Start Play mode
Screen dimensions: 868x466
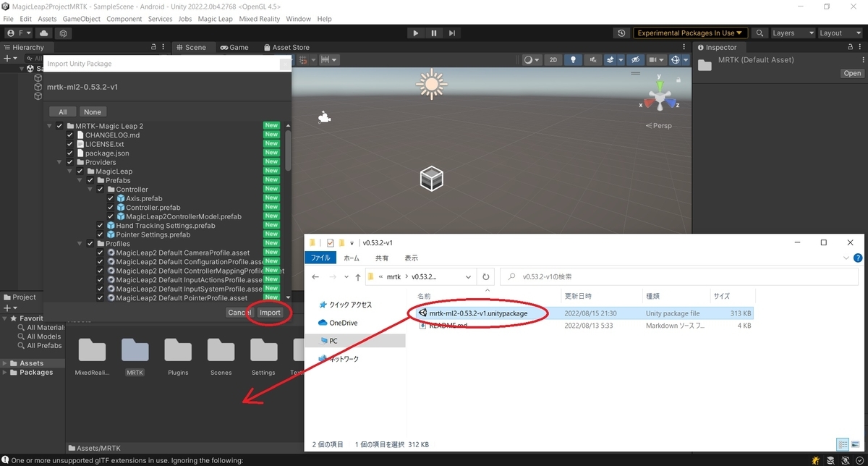pyautogui.click(x=415, y=33)
